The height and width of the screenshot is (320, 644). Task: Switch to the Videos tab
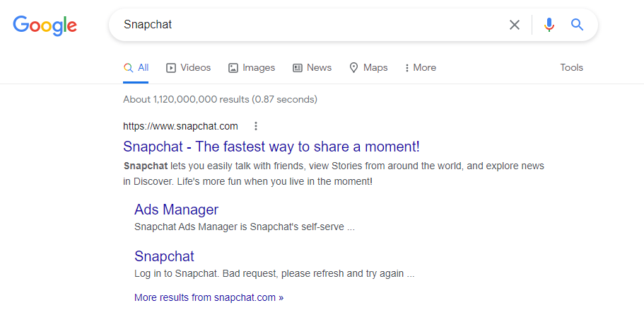click(x=195, y=68)
